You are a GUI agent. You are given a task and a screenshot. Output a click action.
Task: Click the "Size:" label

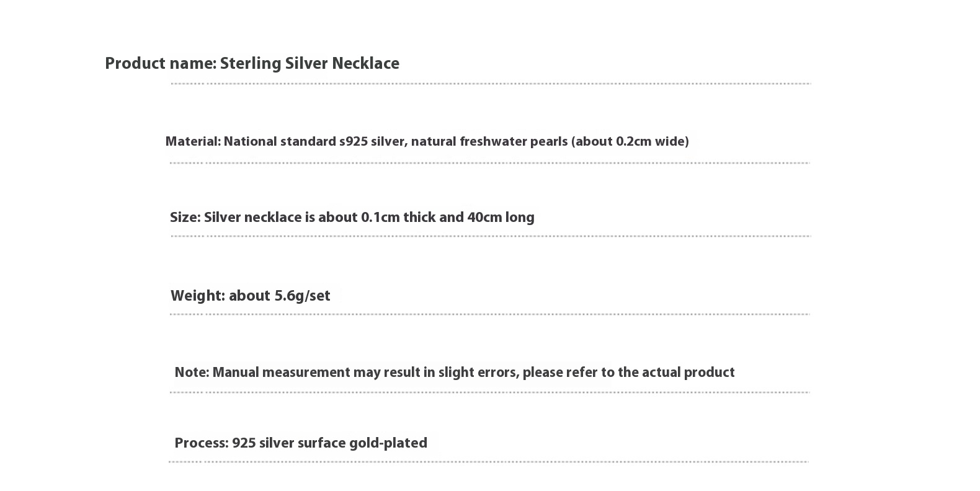(185, 218)
